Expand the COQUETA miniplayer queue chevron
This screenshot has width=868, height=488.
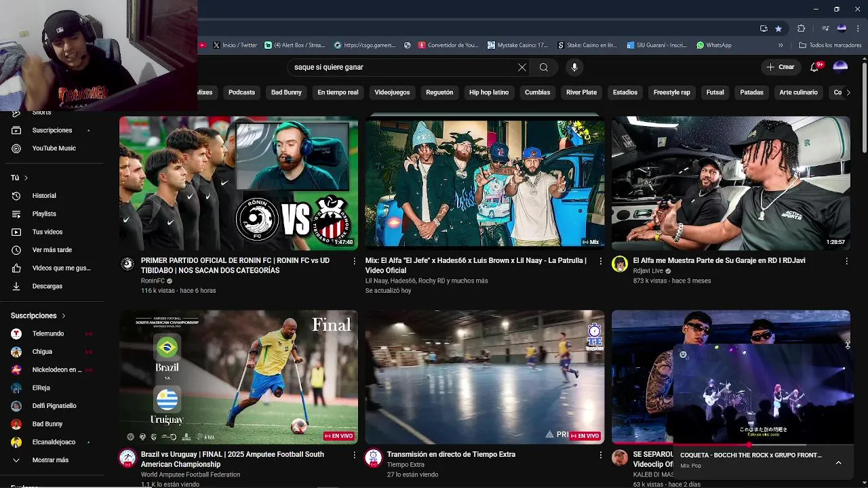[838, 462]
